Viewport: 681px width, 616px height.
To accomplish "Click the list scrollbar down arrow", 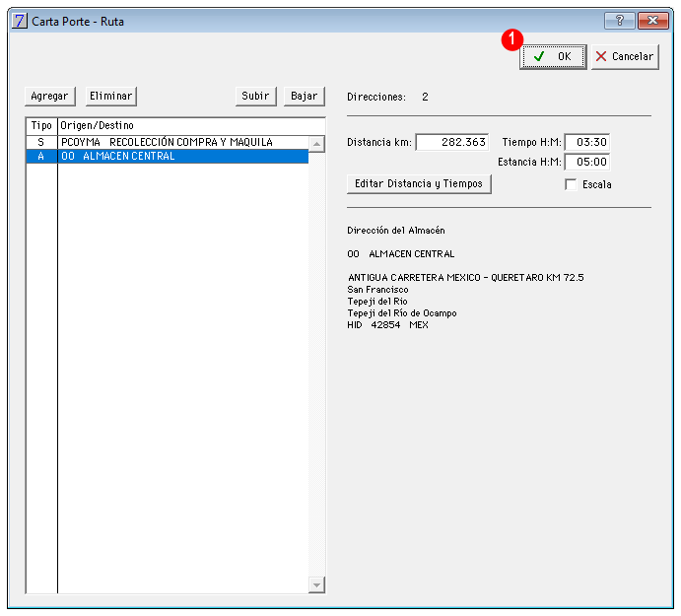I will coord(316,585).
